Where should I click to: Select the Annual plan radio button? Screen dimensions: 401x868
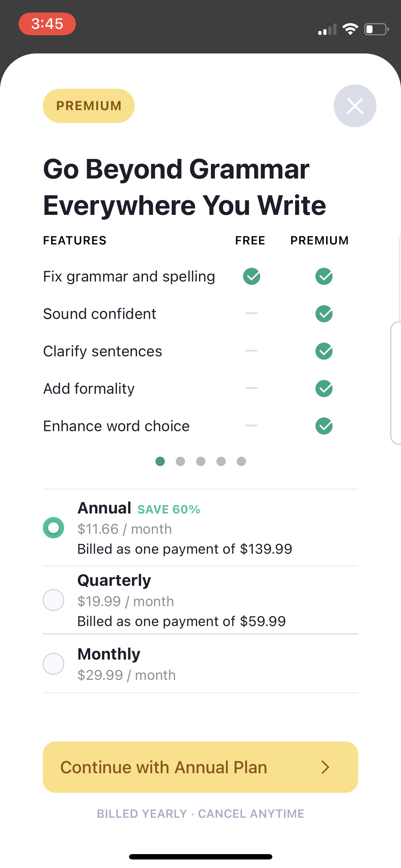pyautogui.click(x=53, y=528)
